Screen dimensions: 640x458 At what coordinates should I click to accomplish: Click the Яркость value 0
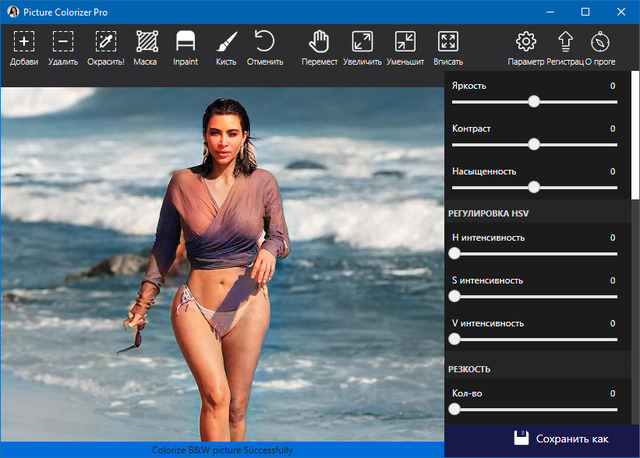(612, 86)
